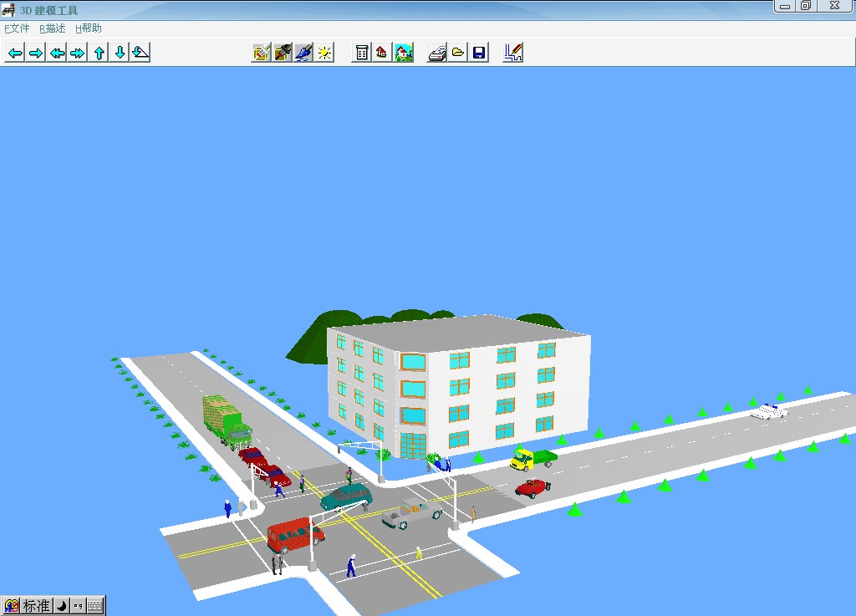Select the blue pen drawing tool icon

click(303, 53)
